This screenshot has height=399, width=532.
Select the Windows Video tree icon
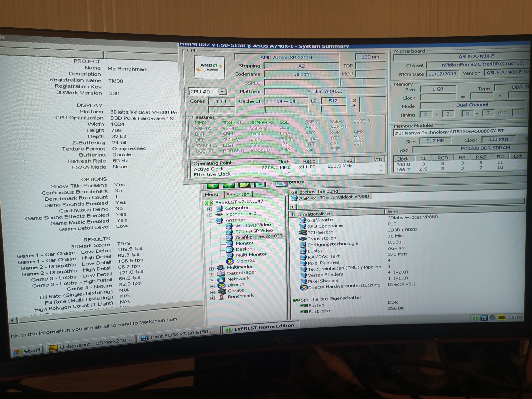pos(229,226)
